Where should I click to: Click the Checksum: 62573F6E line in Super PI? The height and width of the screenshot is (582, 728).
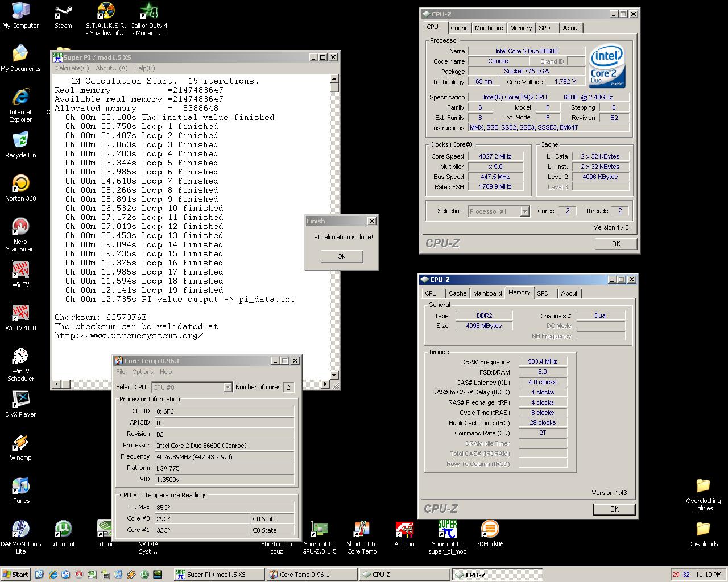coord(101,317)
